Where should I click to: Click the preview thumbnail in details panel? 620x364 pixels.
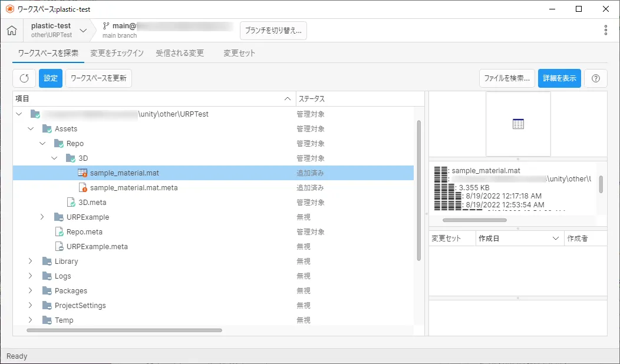point(518,124)
